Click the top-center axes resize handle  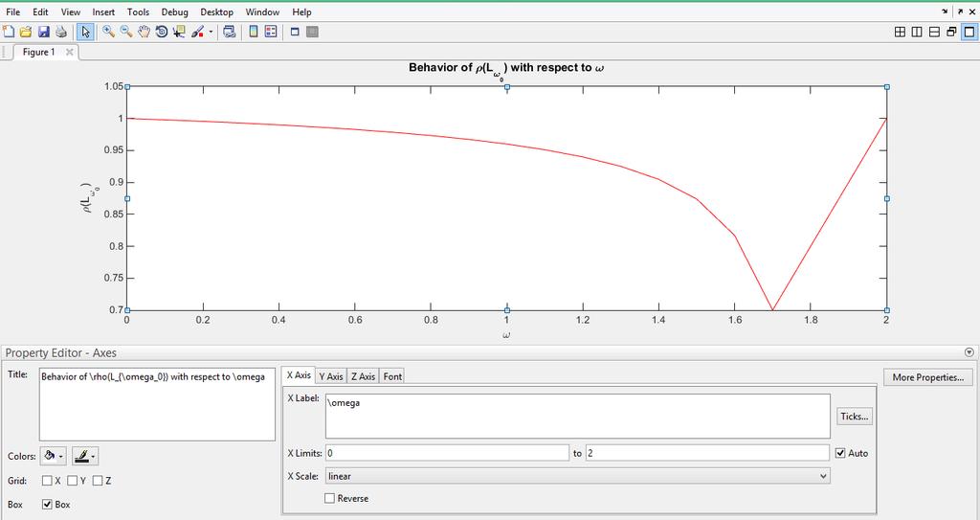pyautogui.click(x=507, y=87)
